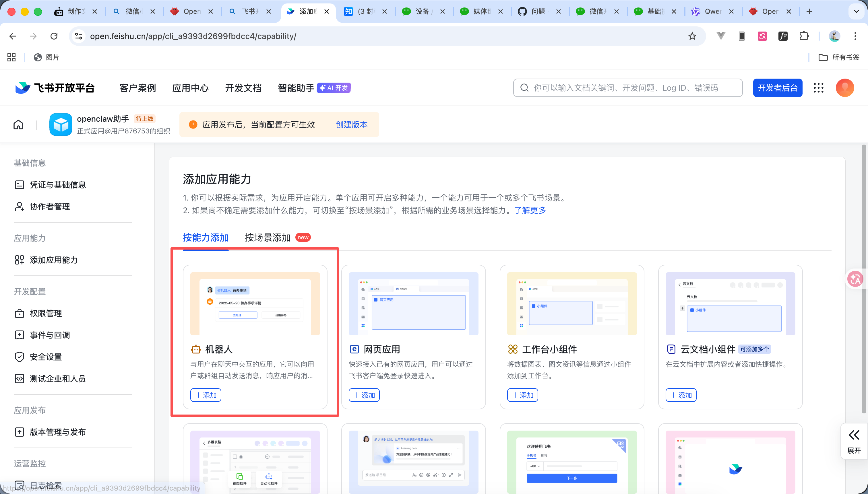Open 智能助手 from the top navigation

coord(296,87)
